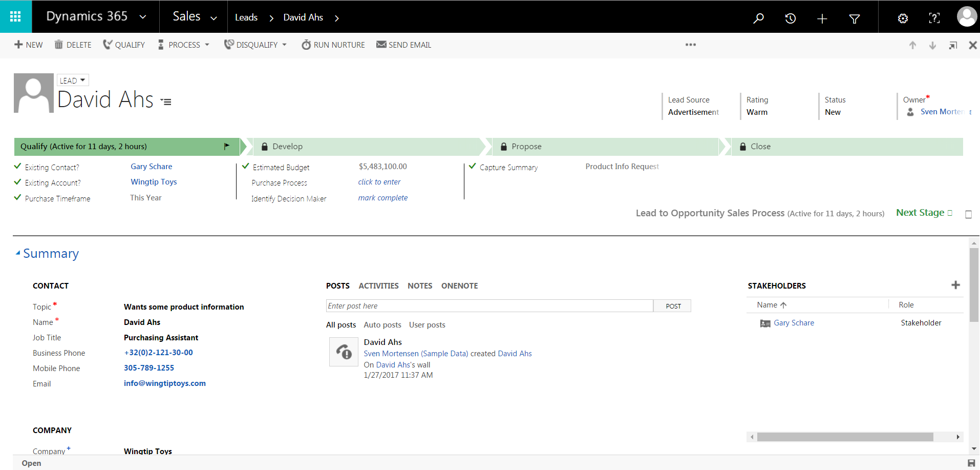Mark complete Identify Decision Maker
Screen dimensions: 980x470
382,198
